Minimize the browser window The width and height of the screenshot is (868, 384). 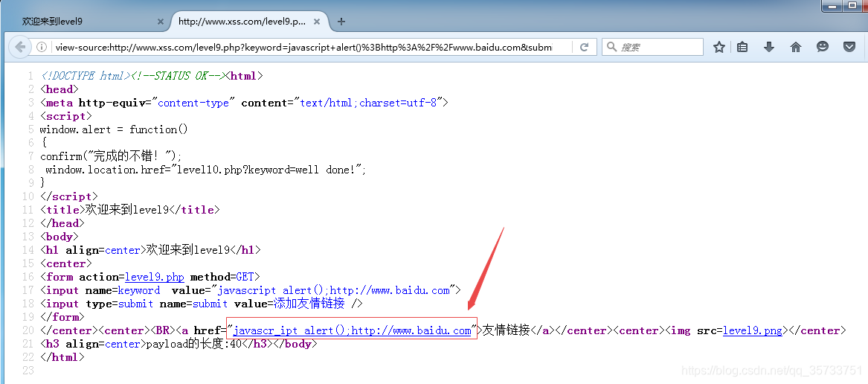click(832, 5)
